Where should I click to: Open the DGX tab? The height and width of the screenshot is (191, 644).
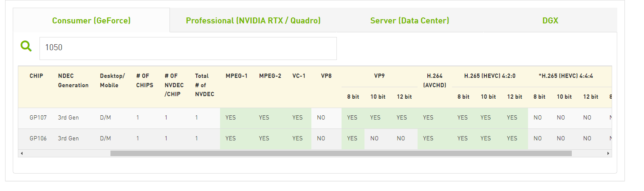pos(550,20)
